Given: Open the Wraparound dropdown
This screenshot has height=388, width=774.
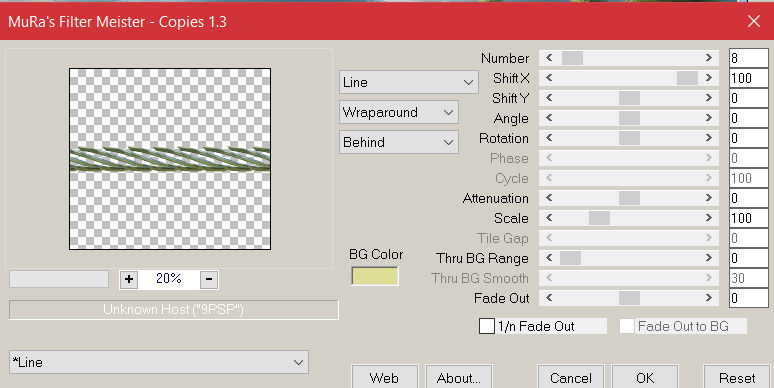Looking at the screenshot, I should pyautogui.click(x=399, y=113).
